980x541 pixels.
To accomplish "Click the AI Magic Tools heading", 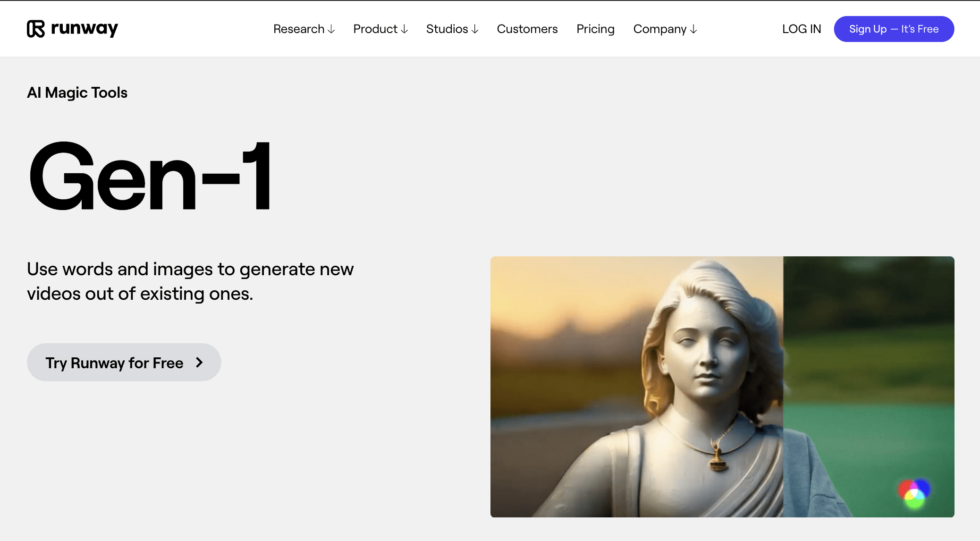I will pos(77,93).
